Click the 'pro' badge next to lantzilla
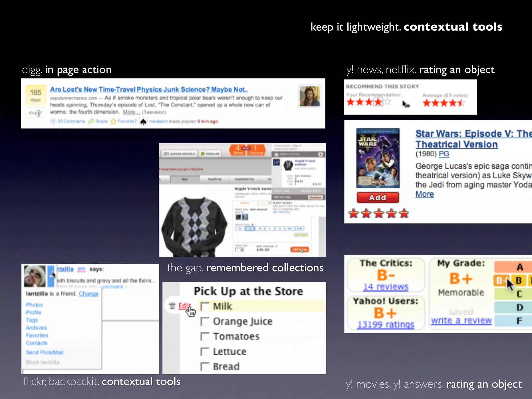This screenshot has width=532, height=399. [x=81, y=269]
